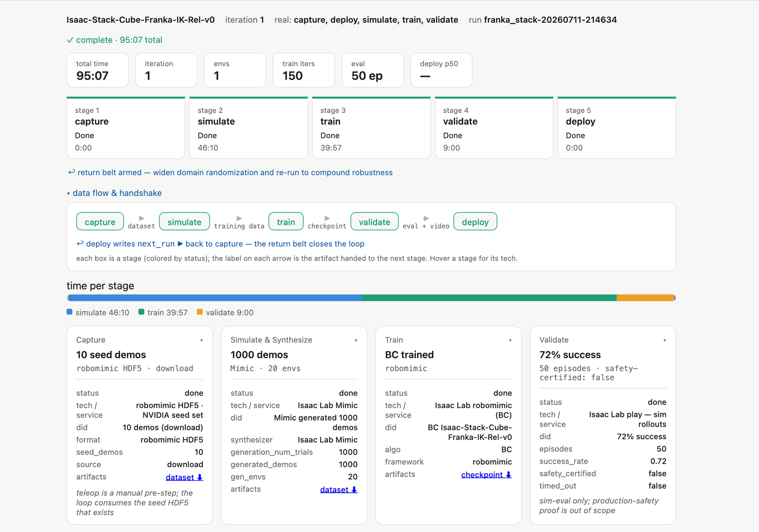Click the gen_envs value 20
The width and height of the screenshot is (759, 532).
coord(353,477)
